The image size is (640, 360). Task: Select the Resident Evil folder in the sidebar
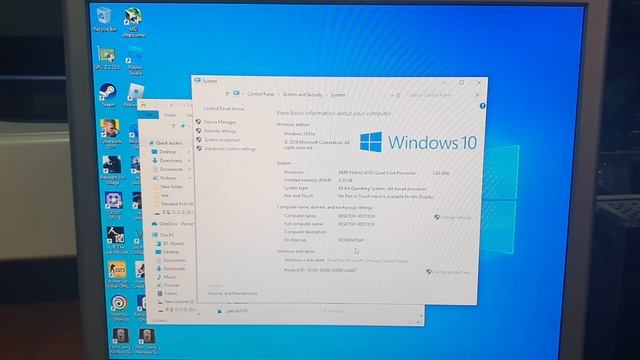pos(177,204)
